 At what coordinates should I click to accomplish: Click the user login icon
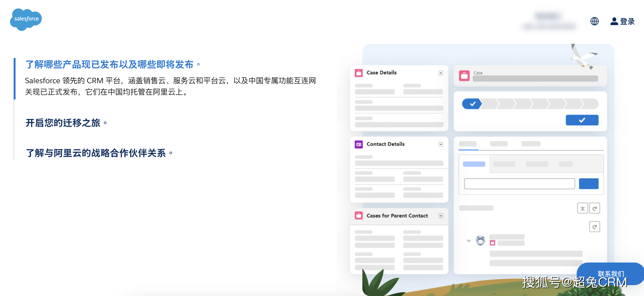pyautogui.click(x=614, y=21)
